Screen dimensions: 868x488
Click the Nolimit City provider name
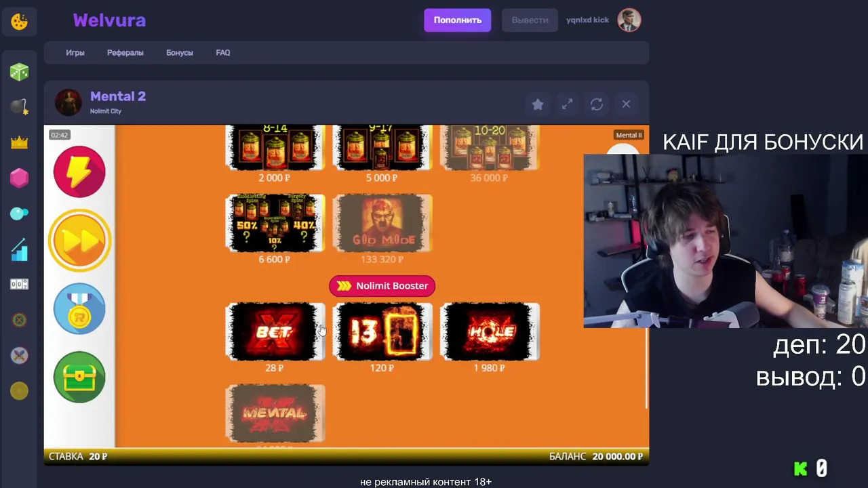106,111
